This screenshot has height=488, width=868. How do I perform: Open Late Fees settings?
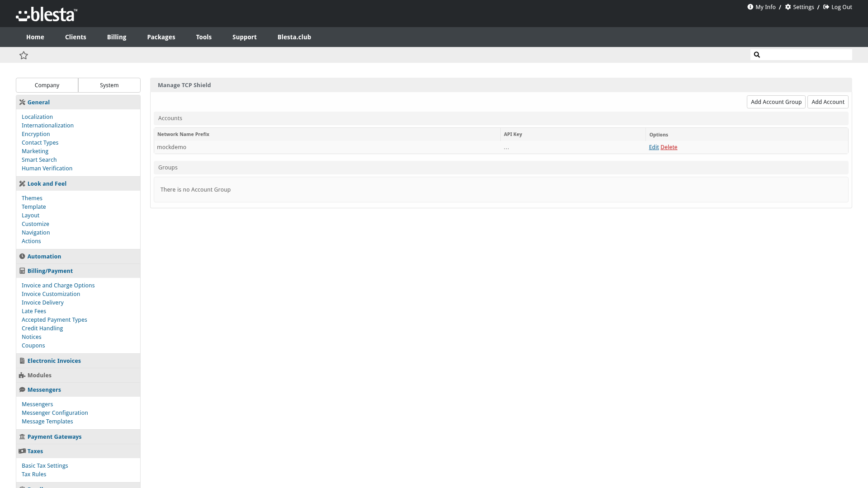click(x=34, y=311)
